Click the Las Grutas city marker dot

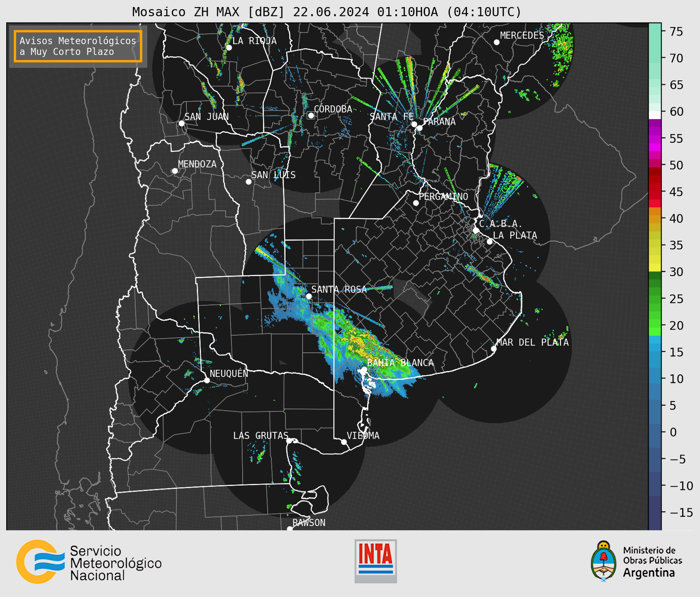[x=289, y=441]
